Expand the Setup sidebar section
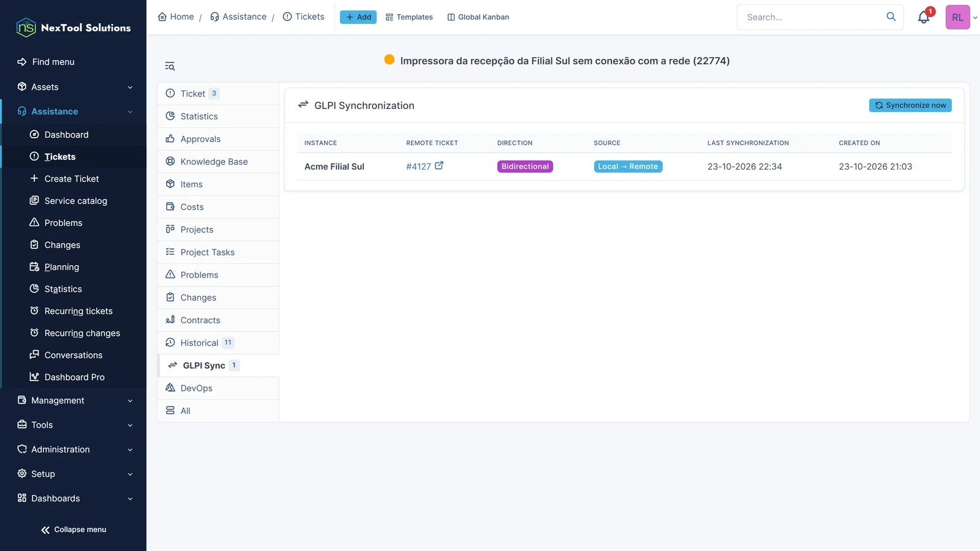The width and height of the screenshot is (980, 551). tap(73, 474)
